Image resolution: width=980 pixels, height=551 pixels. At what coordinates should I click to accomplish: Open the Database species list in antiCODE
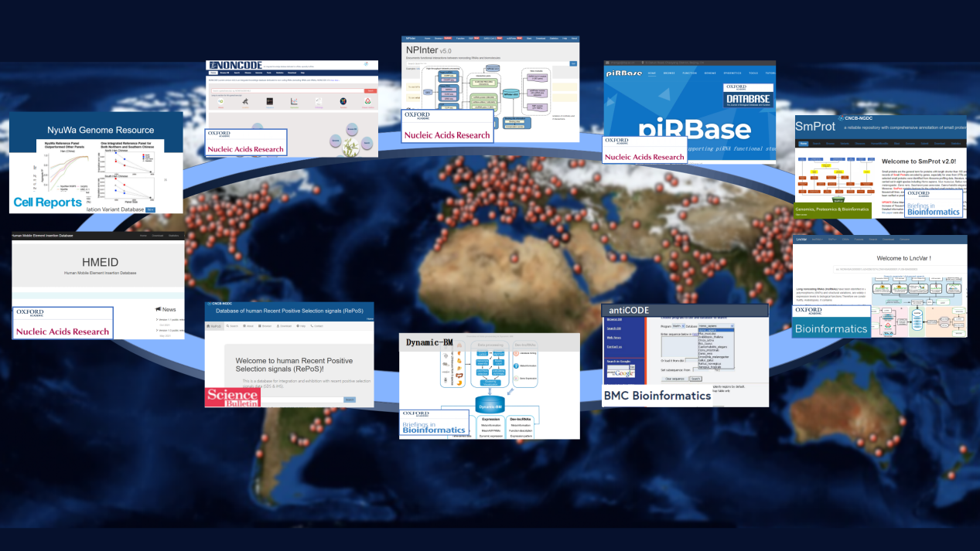pos(715,327)
